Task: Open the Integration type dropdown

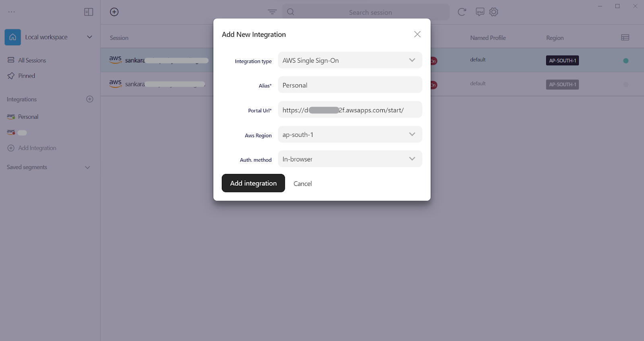Action: [350, 60]
